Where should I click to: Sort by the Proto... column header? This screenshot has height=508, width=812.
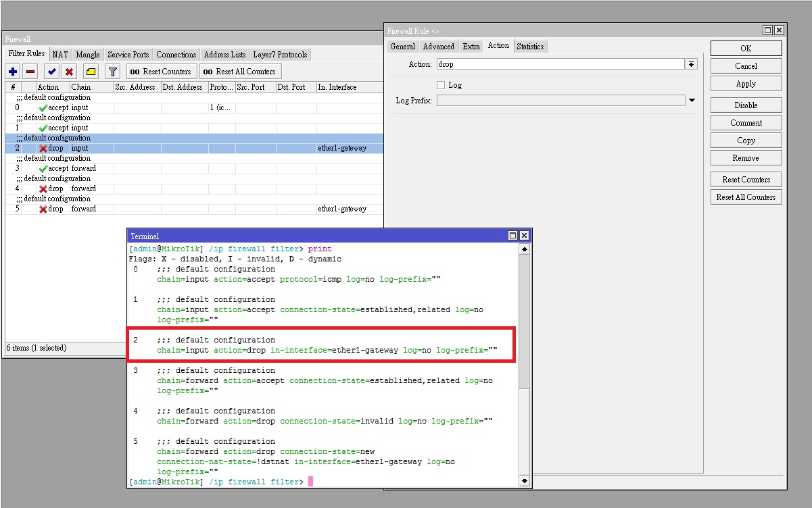(221, 87)
